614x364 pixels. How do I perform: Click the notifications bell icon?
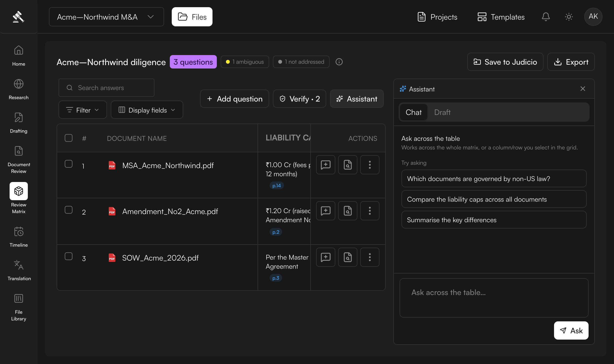pyautogui.click(x=546, y=17)
